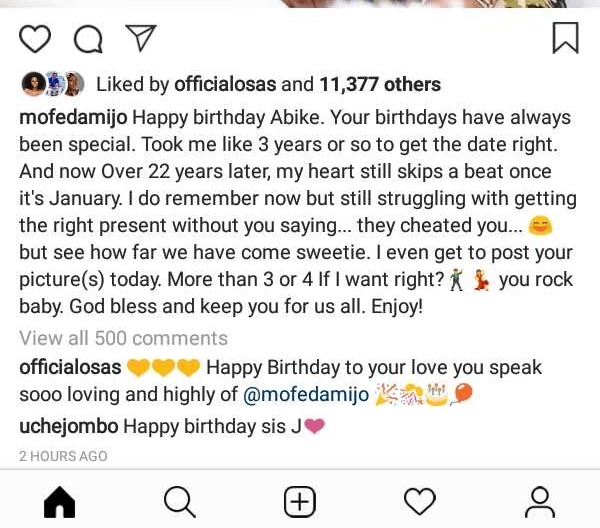Expand View all 500 comments
Image resolution: width=600 pixels, height=528 pixels.
(x=123, y=338)
